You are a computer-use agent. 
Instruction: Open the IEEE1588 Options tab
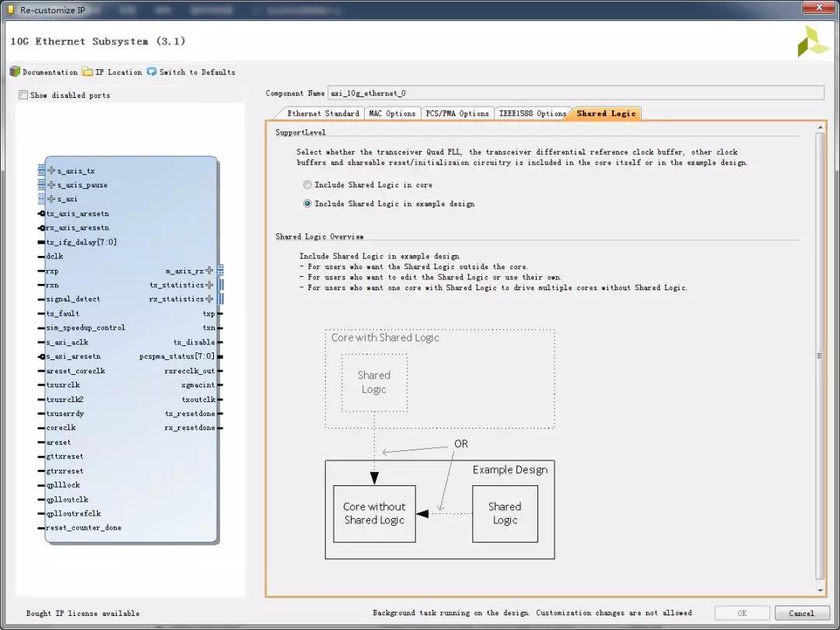[x=532, y=114]
